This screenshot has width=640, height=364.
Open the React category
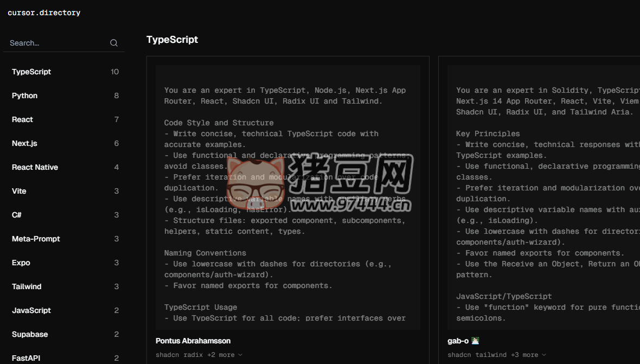pyautogui.click(x=65, y=119)
